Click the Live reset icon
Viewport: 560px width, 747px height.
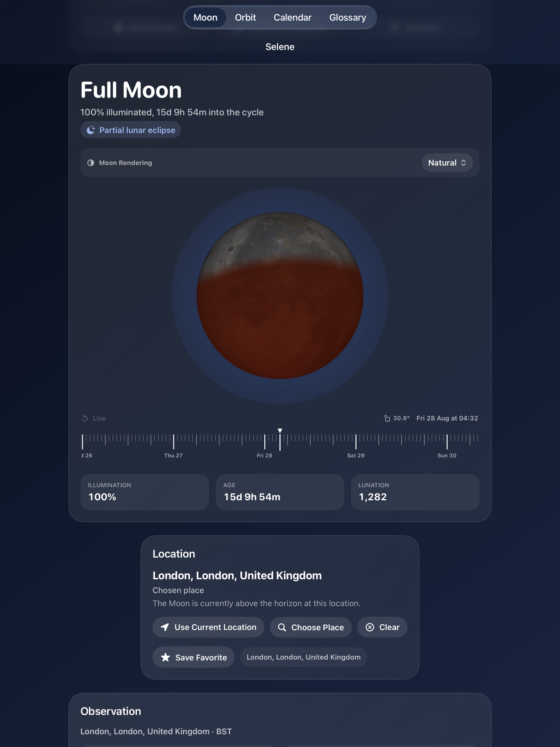85,418
